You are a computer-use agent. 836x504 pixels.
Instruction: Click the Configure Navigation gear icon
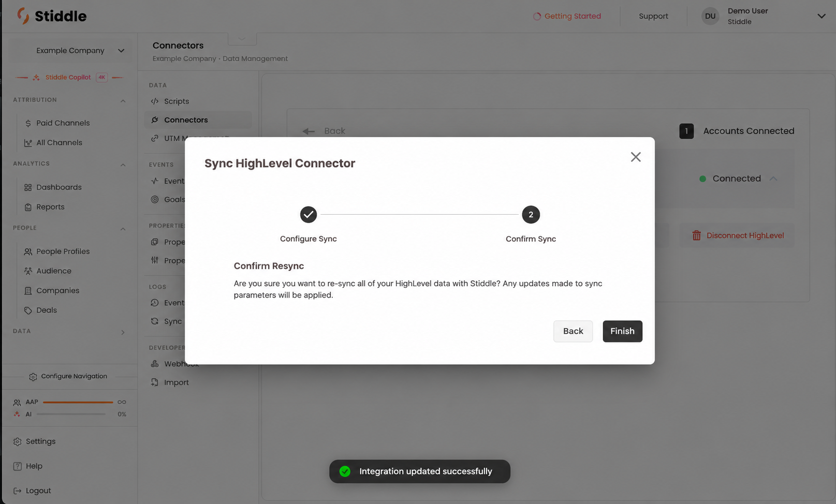tap(33, 377)
